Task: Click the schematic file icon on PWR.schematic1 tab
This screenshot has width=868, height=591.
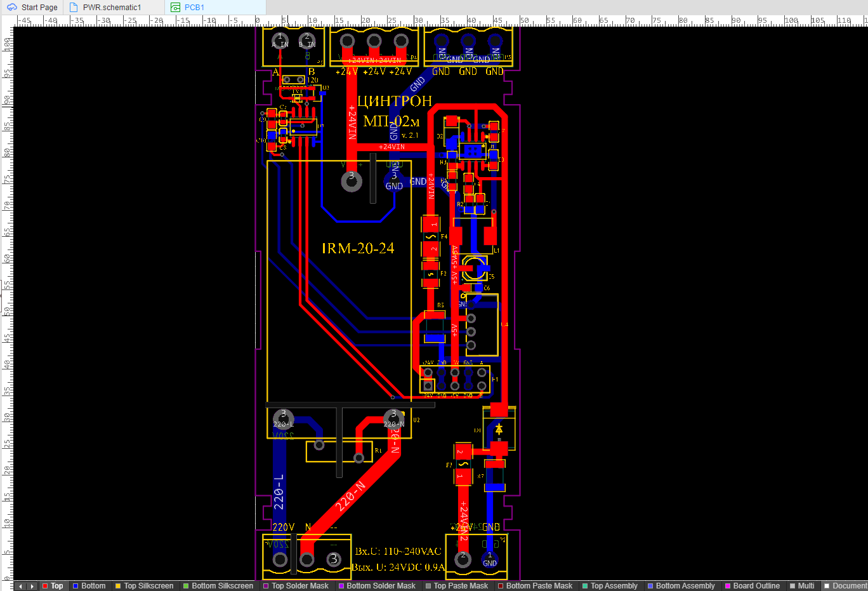Action: [74, 8]
